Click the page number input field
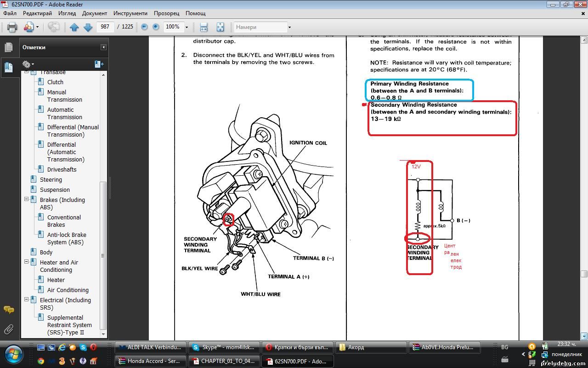This screenshot has width=588, height=368. coord(105,27)
